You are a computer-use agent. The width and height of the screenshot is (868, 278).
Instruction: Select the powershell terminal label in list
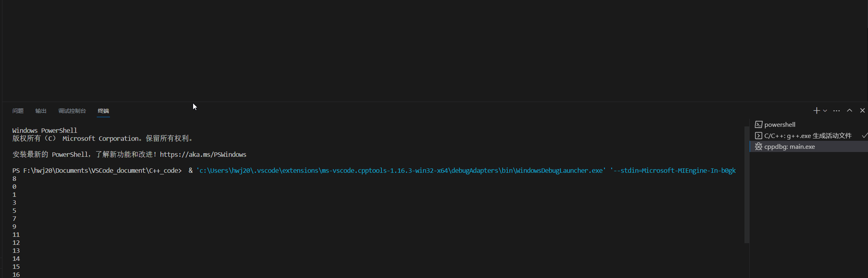[x=780, y=124]
